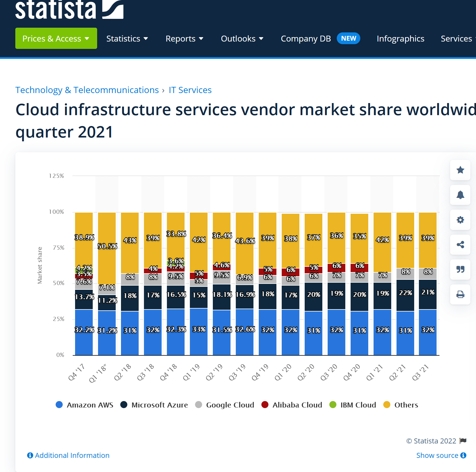Click the Statista logo
This screenshot has width=476, height=472.
point(69,9)
